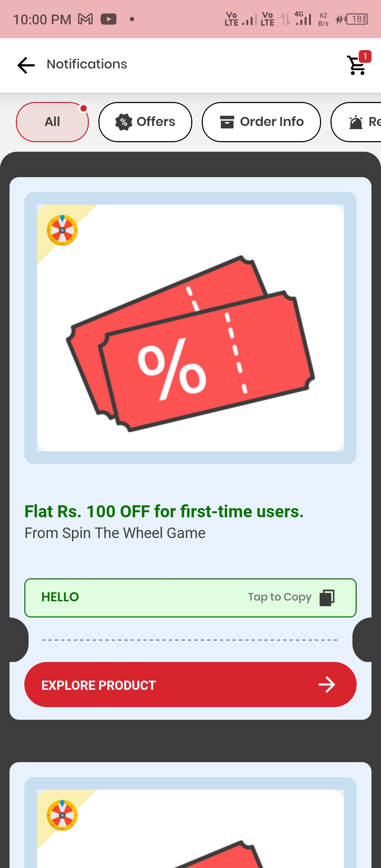Open the Offers notifications tab
This screenshot has height=868, width=381.
click(x=145, y=122)
